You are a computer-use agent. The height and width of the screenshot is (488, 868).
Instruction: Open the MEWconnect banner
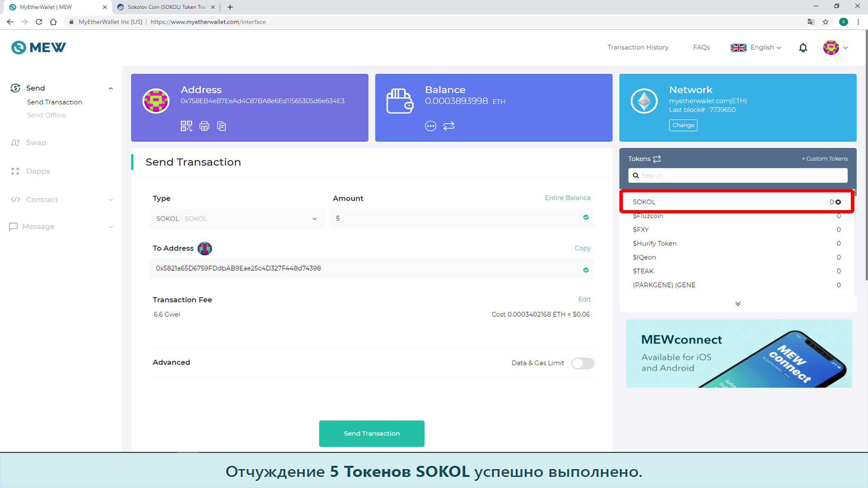[739, 354]
